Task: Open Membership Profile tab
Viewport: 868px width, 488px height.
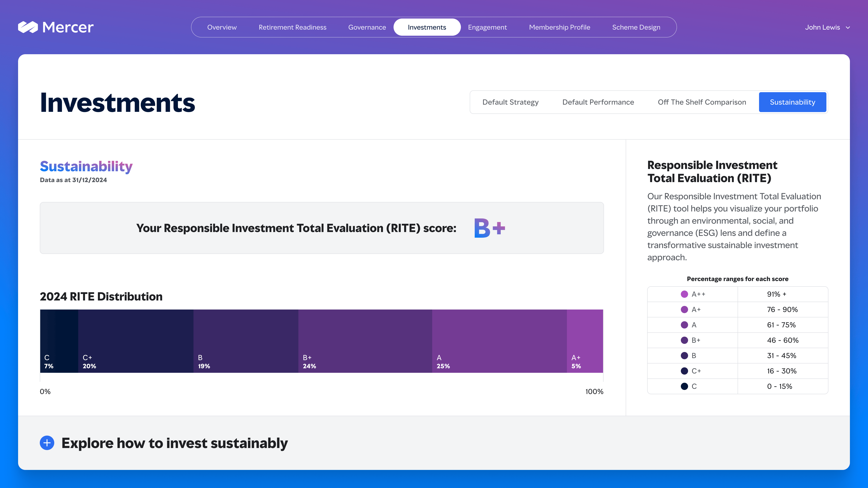Action: [x=559, y=27]
